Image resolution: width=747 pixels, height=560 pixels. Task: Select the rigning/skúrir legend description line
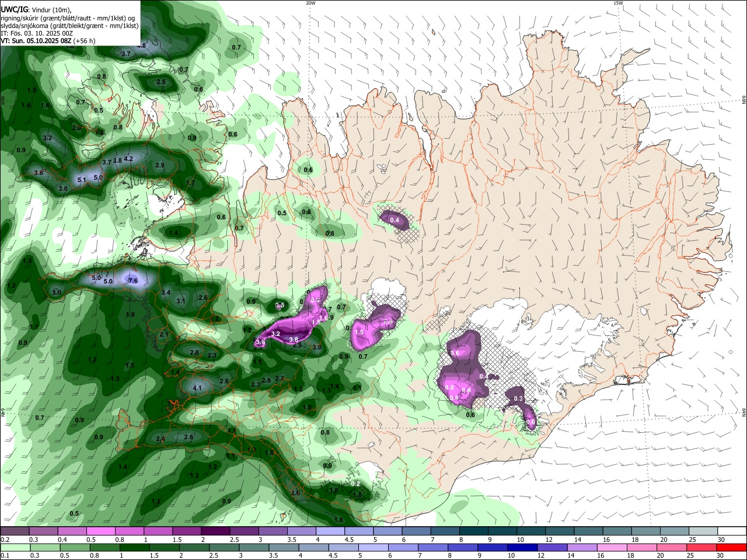tap(67, 17)
